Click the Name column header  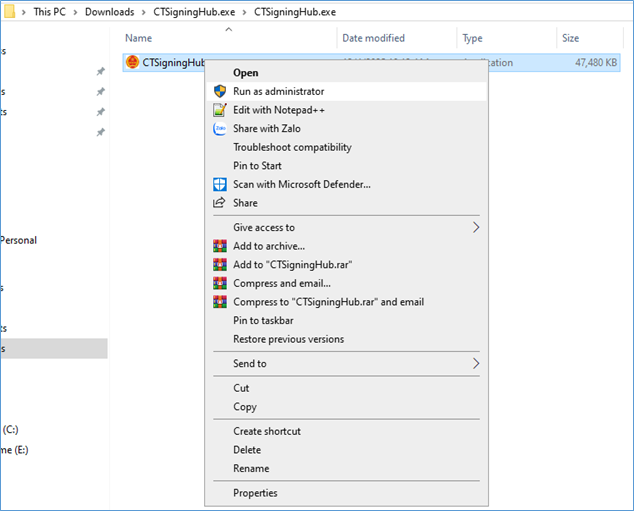coord(138,38)
